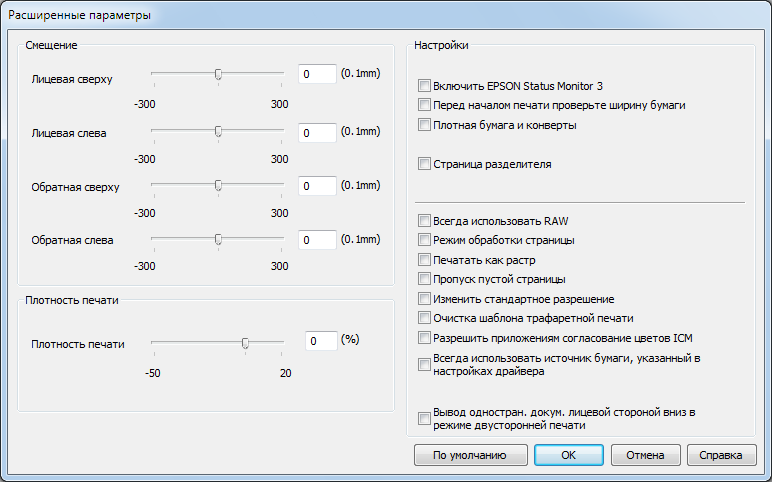Enable 'Всегда использовать RAW' option
Screen dimensions: 772x482
click(425, 221)
